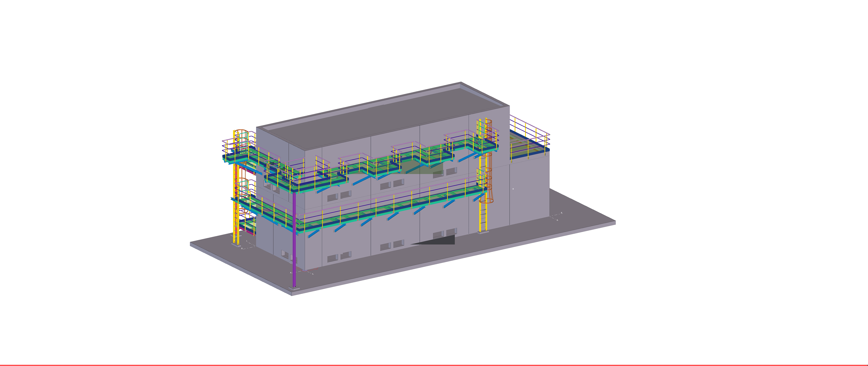Viewport: 868px width, 366px height.
Task: Click grid label B near the left ladder base
Action: 242,248
